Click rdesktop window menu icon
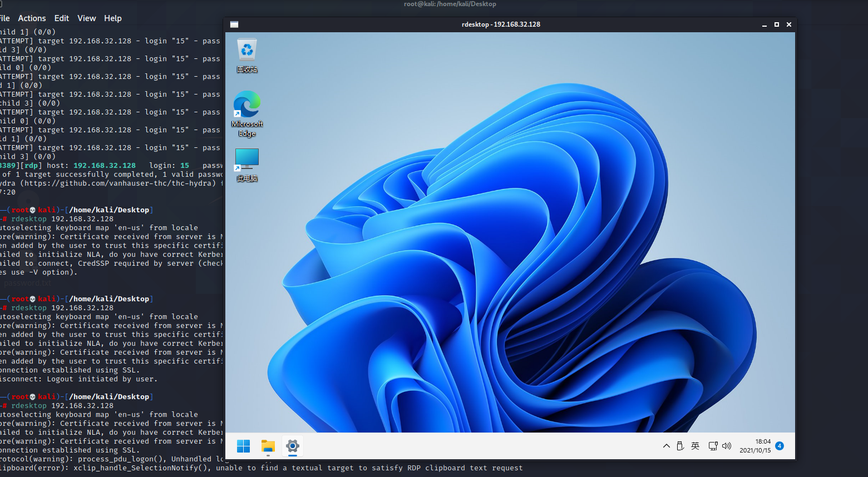The width and height of the screenshot is (868, 477). click(234, 24)
